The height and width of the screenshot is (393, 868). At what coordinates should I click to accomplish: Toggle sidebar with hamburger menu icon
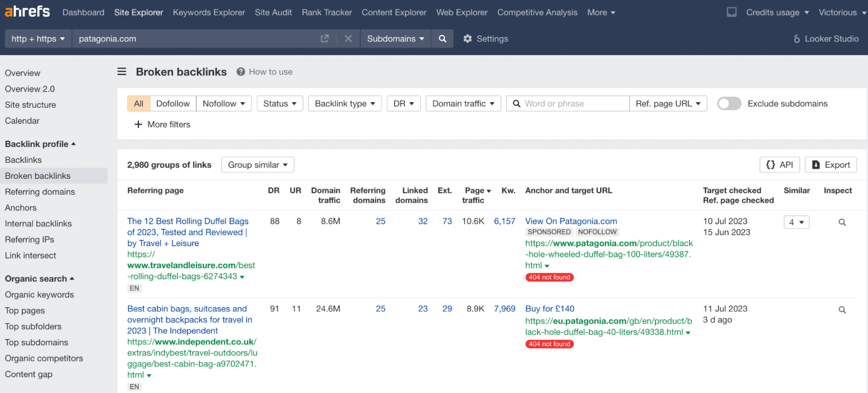[122, 72]
